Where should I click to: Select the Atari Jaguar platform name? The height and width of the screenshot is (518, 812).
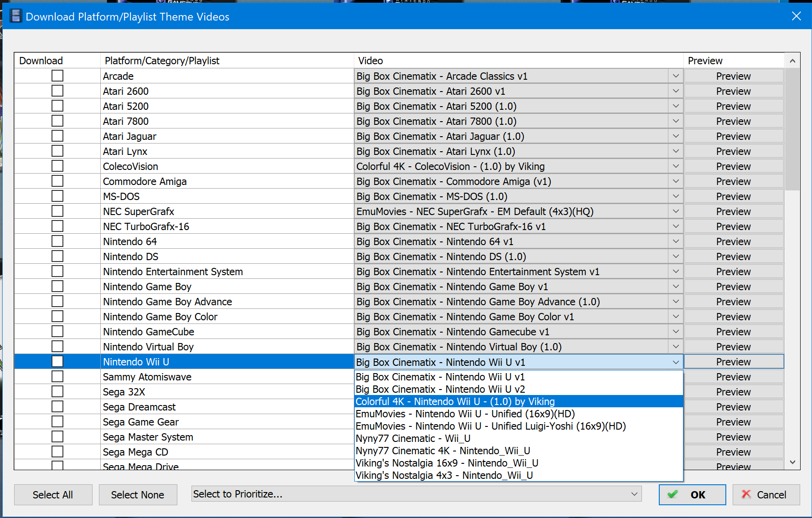129,136
